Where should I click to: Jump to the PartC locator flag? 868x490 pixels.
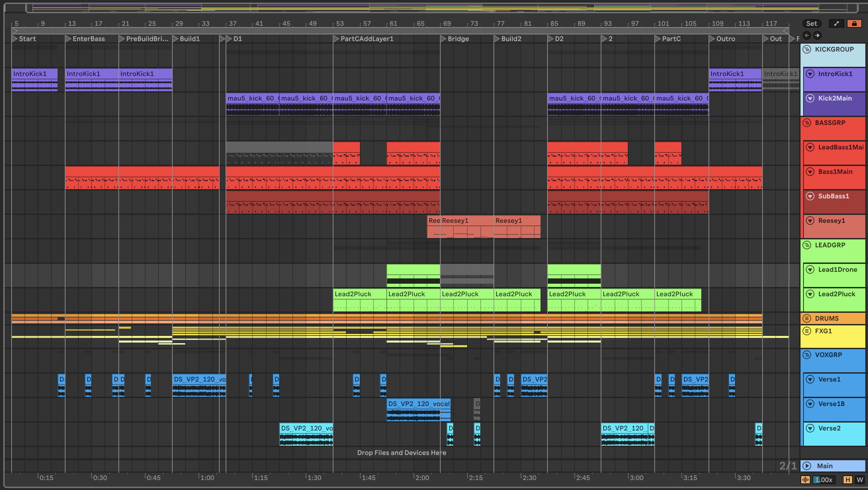[657, 39]
